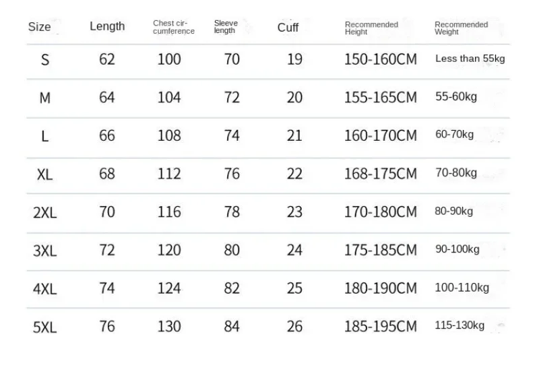Select the 2XL size label
The height and width of the screenshot is (392, 539).
coord(44,213)
